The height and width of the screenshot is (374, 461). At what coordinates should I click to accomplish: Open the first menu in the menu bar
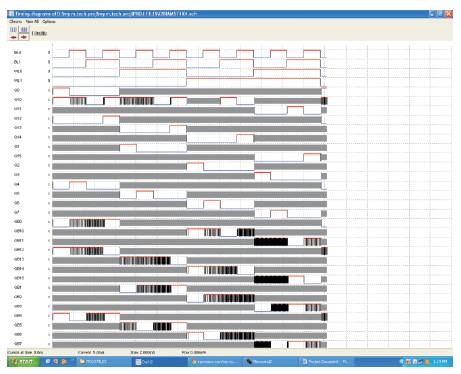15,21
